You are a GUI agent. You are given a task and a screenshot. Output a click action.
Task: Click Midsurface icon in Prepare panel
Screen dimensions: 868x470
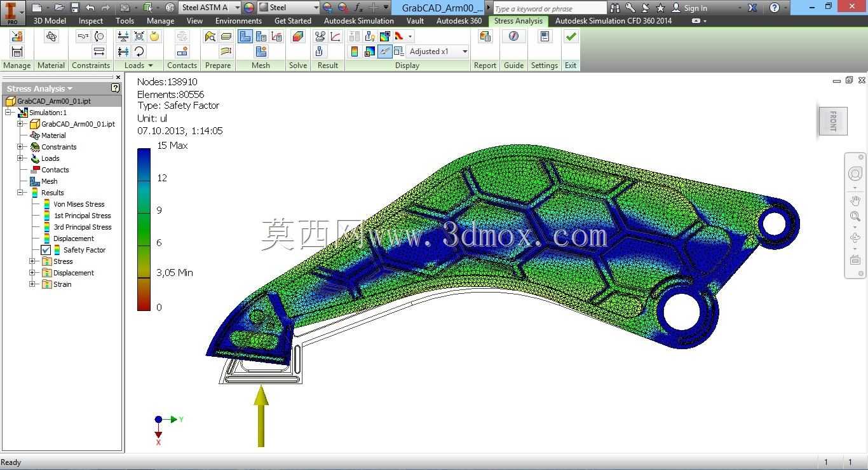(226, 36)
